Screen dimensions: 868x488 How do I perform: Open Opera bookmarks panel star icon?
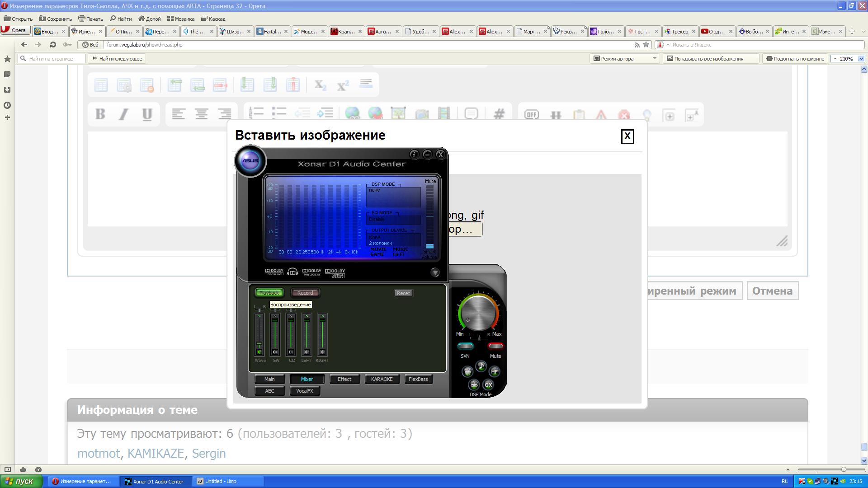pyautogui.click(x=7, y=59)
